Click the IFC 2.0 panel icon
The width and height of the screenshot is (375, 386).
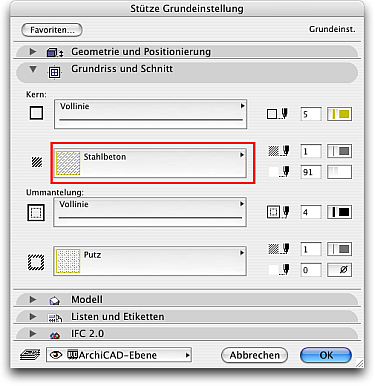pos(55,335)
